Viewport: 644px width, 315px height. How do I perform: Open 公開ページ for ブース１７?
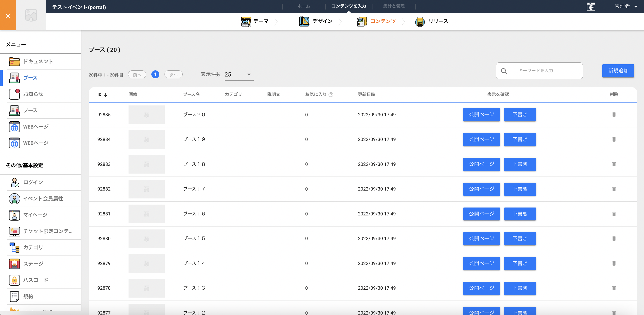point(482,189)
